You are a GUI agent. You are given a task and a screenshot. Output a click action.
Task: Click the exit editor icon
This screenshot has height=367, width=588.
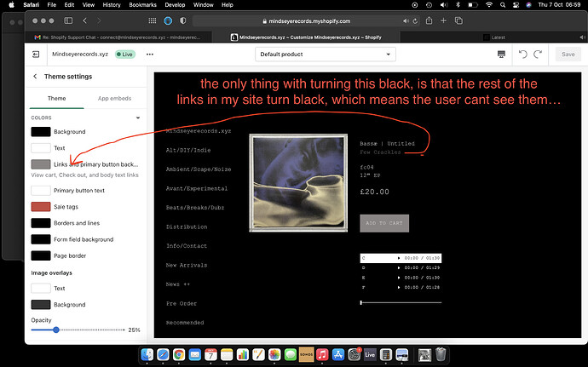(36, 54)
